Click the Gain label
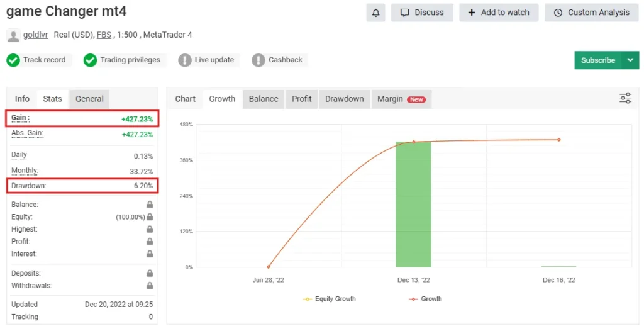This screenshot has width=644, height=331. coord(21,118)
